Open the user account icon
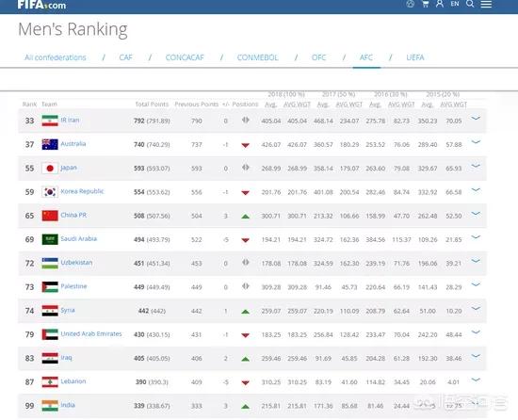 coord(440,4)
